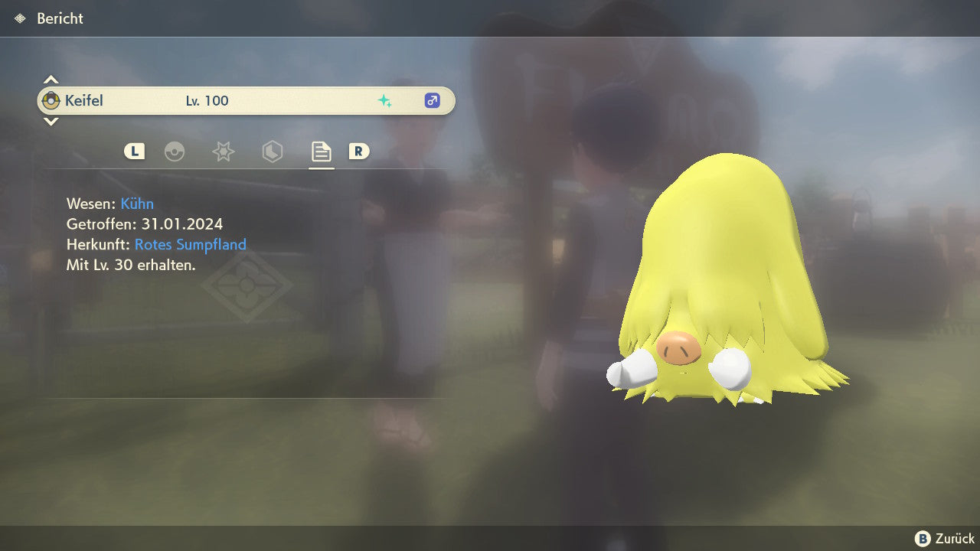Click the Keifel name bar
Image resolution: width=980 pixels, height=551 pixels.
[x=247, y=101]
